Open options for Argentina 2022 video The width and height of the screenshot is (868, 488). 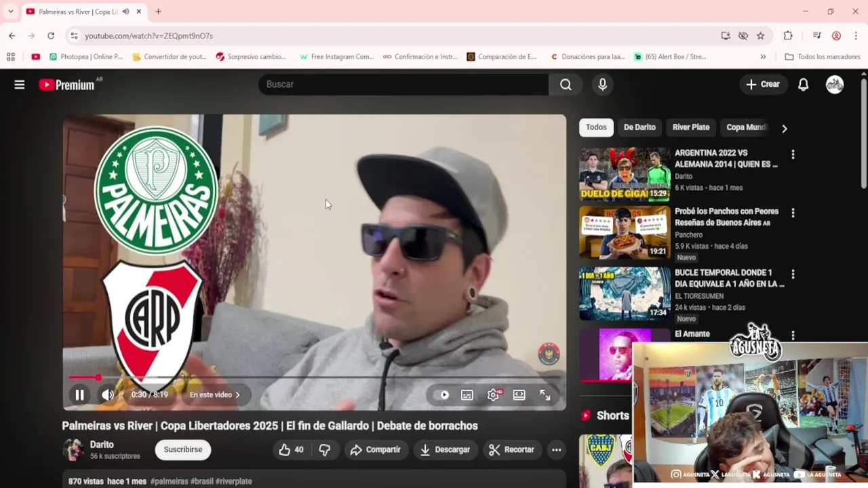coord(793,155)
